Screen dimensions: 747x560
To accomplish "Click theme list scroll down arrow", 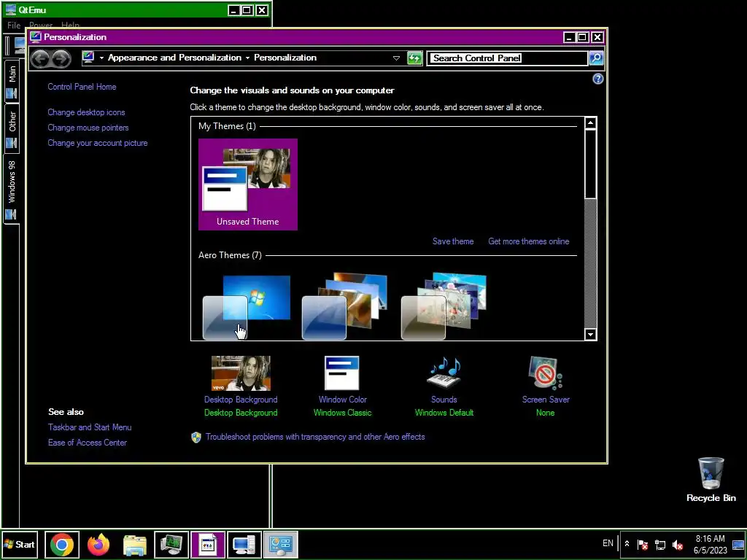I will click(591, 334).
